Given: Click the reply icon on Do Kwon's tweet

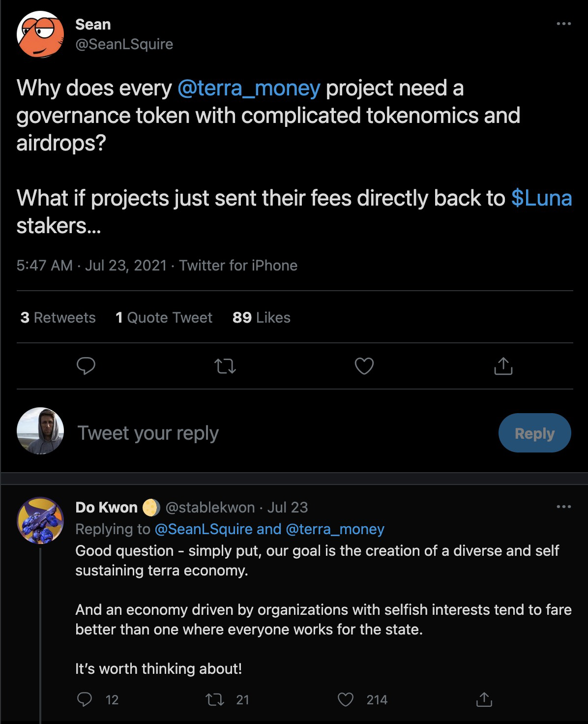Looking at the screenshot, I should pos(85,699).
